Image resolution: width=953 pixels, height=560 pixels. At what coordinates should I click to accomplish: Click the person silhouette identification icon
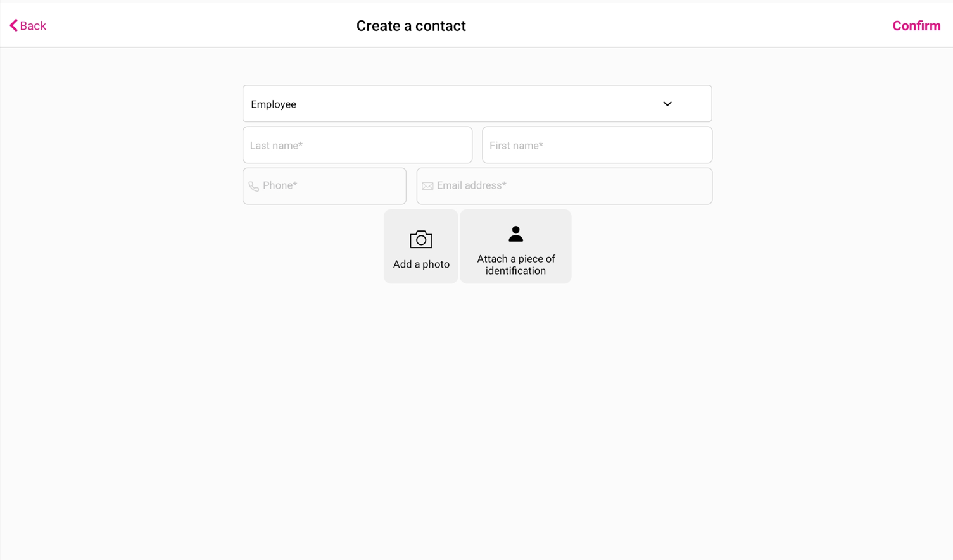516,234
